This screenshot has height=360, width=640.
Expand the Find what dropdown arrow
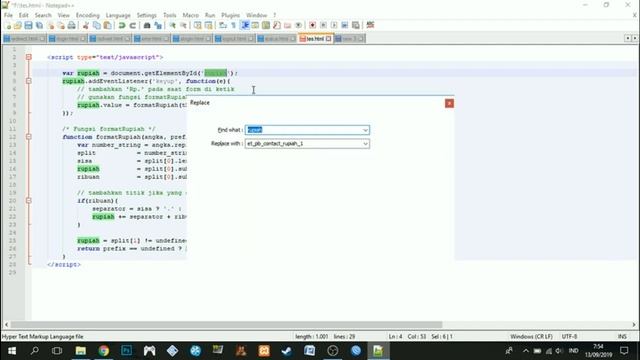[x=365, y=130]
